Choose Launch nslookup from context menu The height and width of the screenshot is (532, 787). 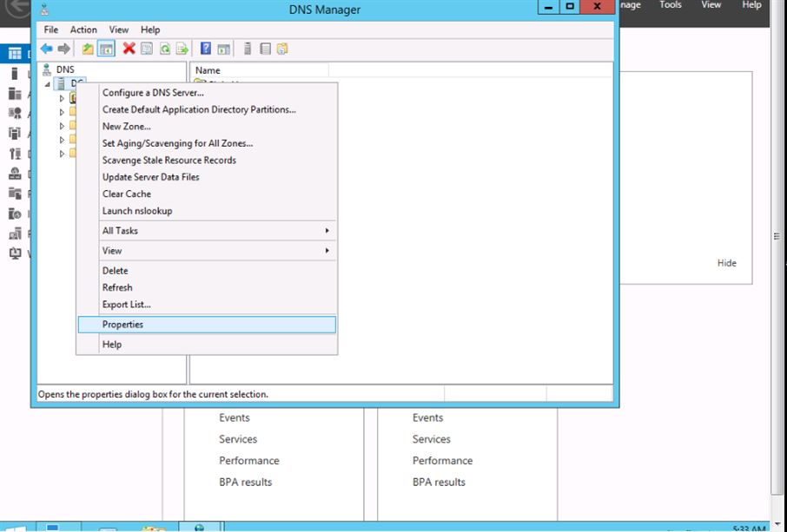pyautogui.click(x=207, y=211)
